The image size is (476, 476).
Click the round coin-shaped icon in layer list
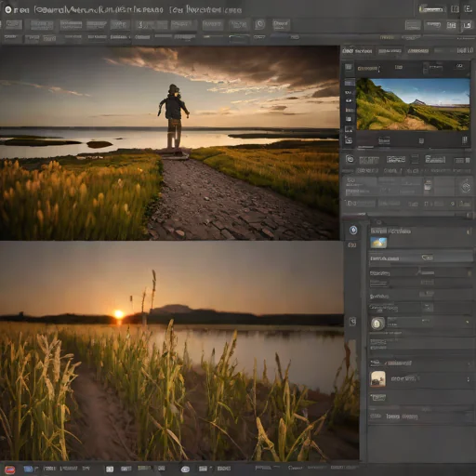377,324
